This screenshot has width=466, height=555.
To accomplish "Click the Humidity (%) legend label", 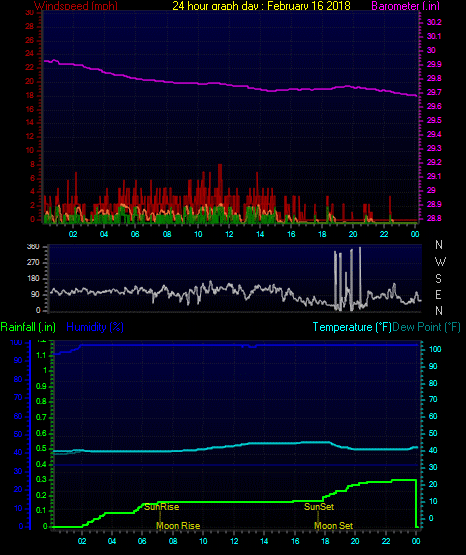I will pyautogui.click(x=95, y=327).
